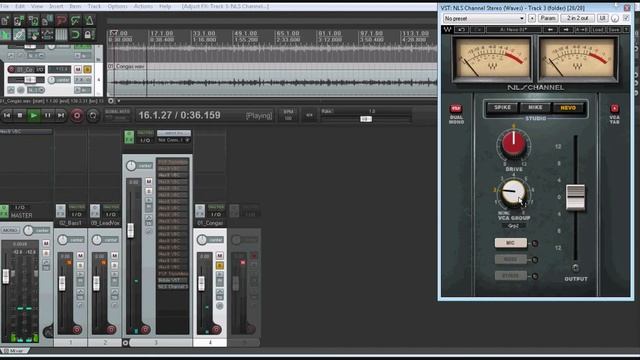
Task: Toggle the lock icon in main toolbar
Action: [x=88, y=34]
